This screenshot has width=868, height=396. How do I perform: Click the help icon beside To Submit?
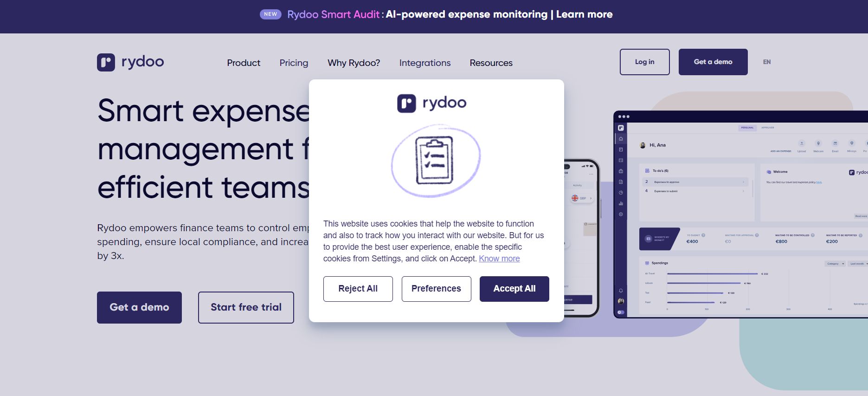(x=703, y=235)
